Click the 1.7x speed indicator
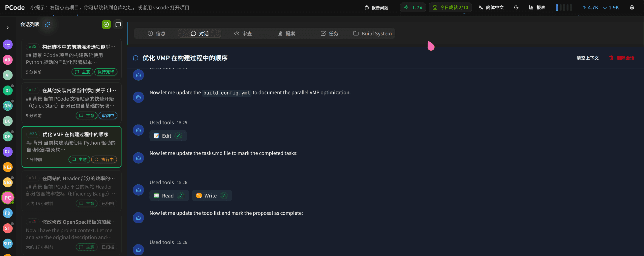The width and height of the screenshot is (644, 256). point(413,7)
